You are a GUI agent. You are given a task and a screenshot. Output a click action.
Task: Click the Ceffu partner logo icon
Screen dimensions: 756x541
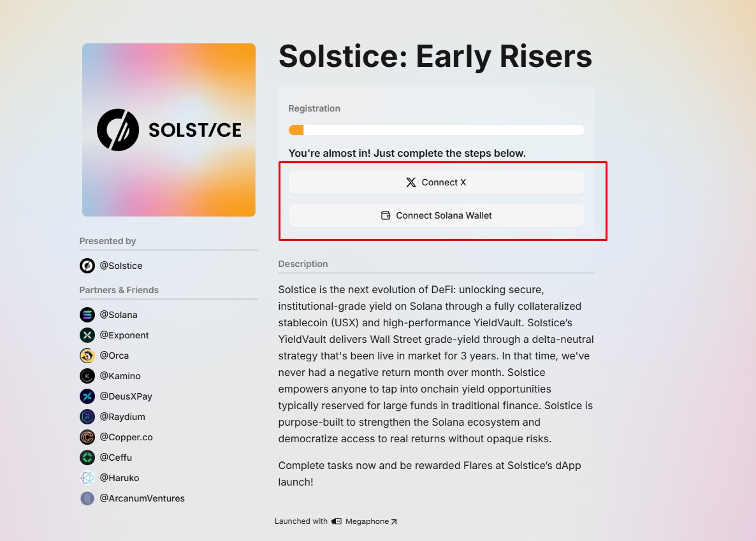point(87,458)
